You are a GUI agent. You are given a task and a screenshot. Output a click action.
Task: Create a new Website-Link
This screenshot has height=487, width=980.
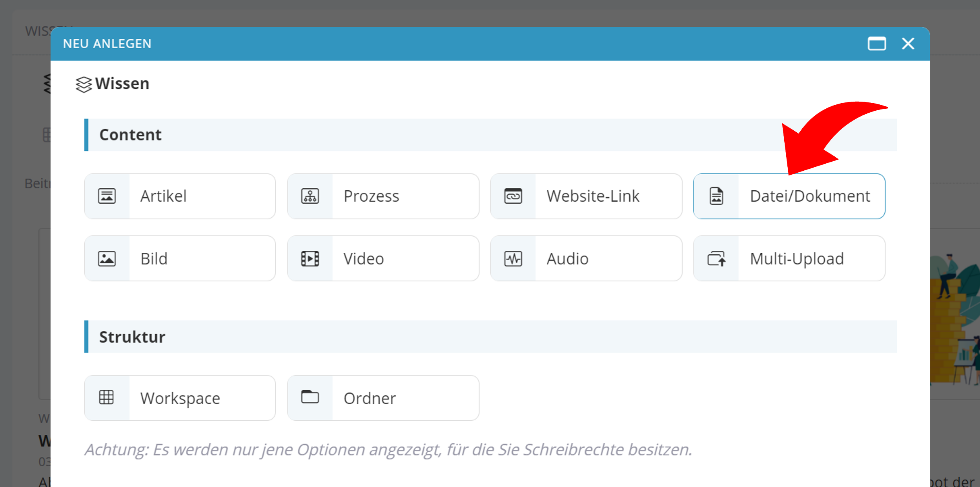586,196
